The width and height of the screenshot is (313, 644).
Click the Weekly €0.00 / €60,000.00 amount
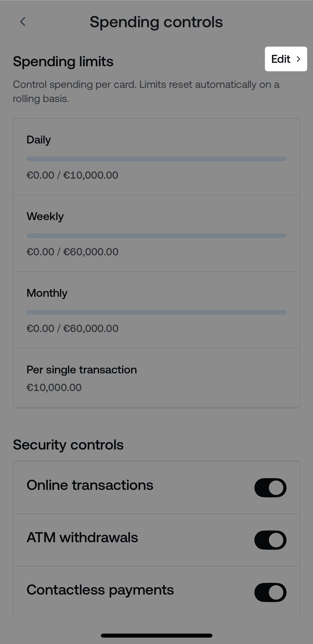click(72, 252)
